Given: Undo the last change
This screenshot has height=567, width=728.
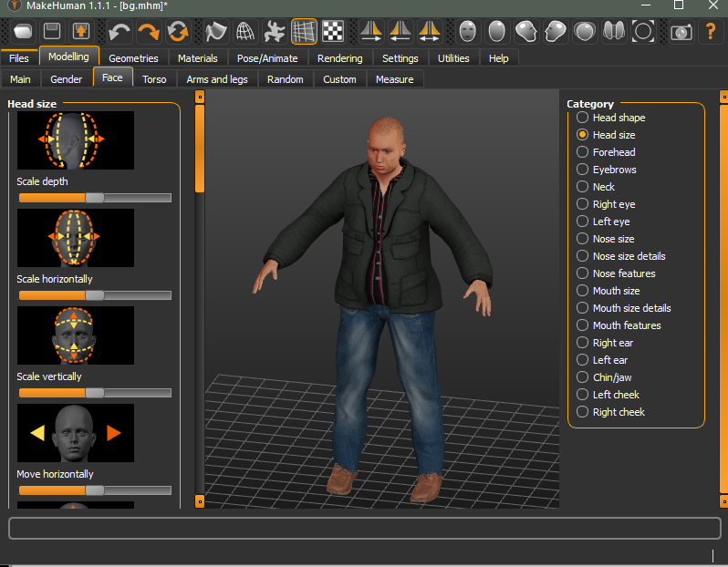Looking at the screenshot, I should tap(120, 32).
